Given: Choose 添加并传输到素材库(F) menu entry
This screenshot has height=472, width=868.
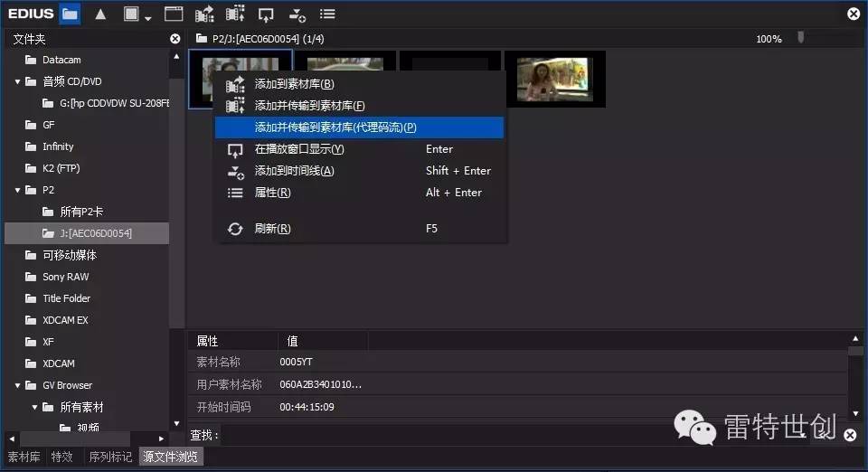Looking at the screenshot, I should (359, 106).
